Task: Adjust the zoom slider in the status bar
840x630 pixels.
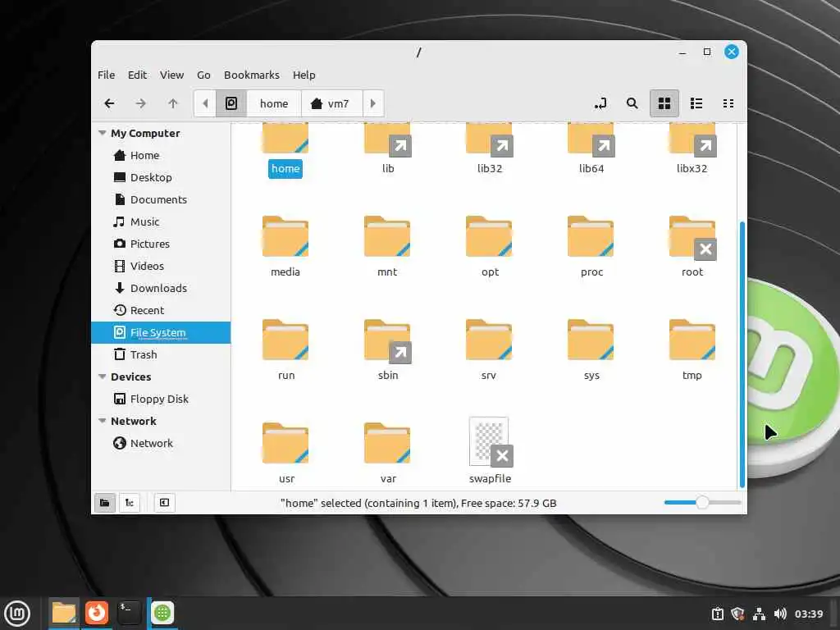Action: [x=702, y=503]
